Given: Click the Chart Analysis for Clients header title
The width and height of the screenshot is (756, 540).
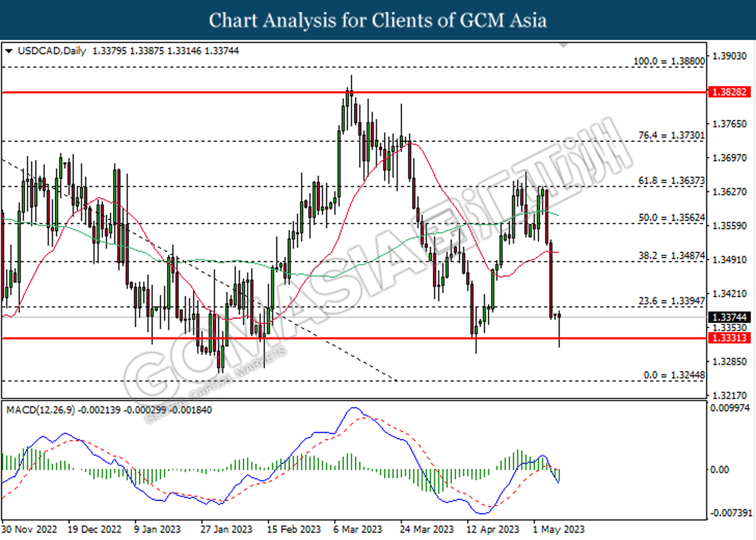Looking at the screenshot, I should pyautogui.click(x=378, y=20).
